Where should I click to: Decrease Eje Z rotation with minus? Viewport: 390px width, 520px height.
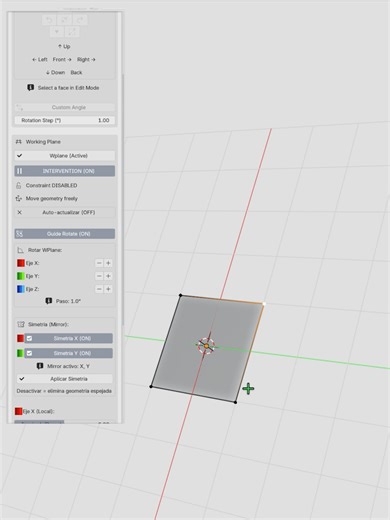(x=99, y=289)
